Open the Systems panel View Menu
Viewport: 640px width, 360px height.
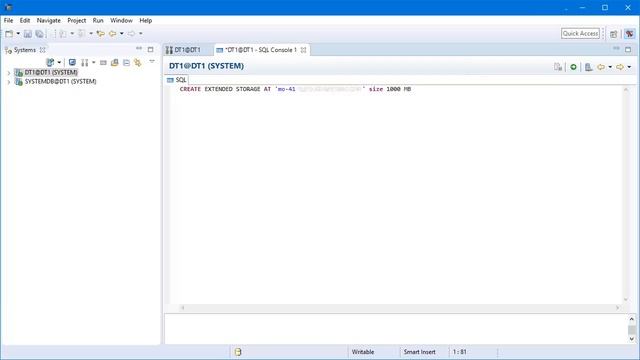[152, 62]
